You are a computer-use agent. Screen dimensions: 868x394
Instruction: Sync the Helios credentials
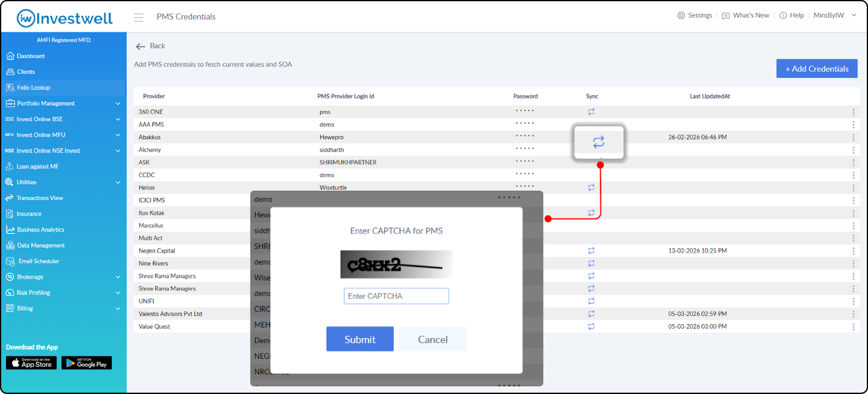(x=591, y=188)
